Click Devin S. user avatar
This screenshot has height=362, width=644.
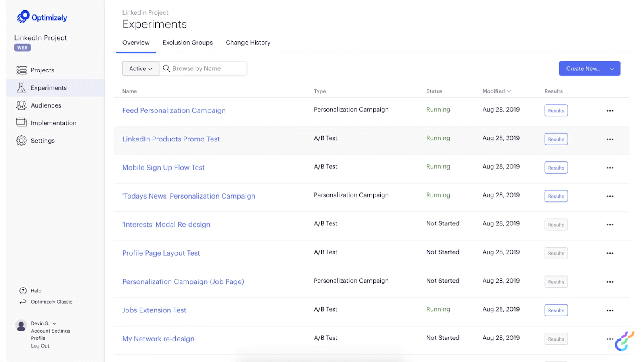(21, 325)
